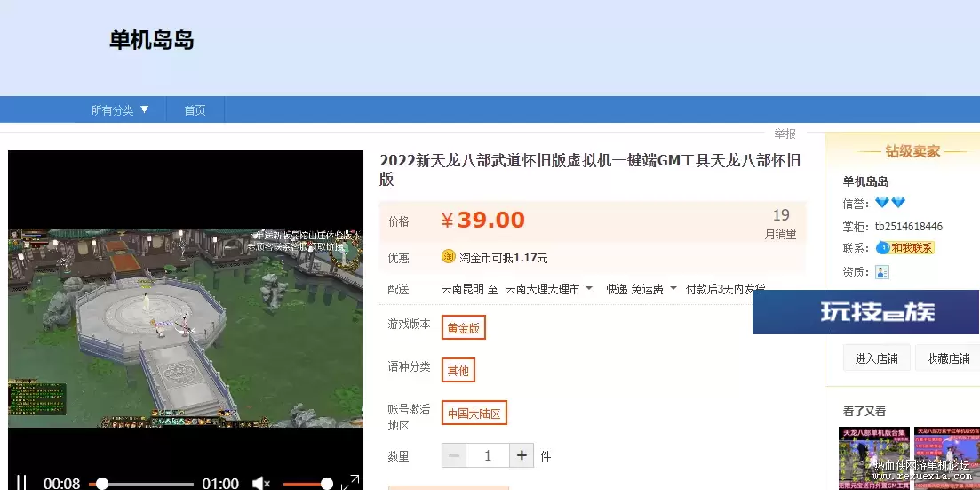Click the 钻级卖家 seller badge
Screen dimensions: 980x490
912,151
